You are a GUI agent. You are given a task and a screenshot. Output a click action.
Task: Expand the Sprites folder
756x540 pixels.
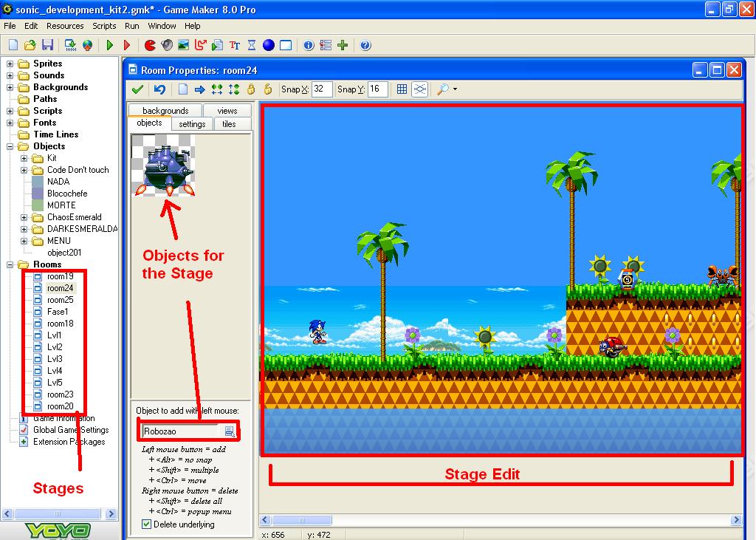(x=10, y=64)
